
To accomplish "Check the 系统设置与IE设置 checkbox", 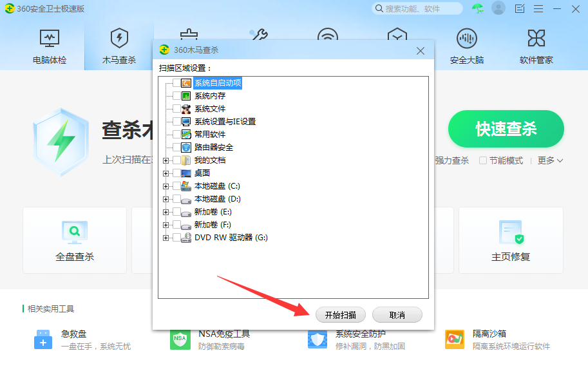I will [x=176, y=122].
